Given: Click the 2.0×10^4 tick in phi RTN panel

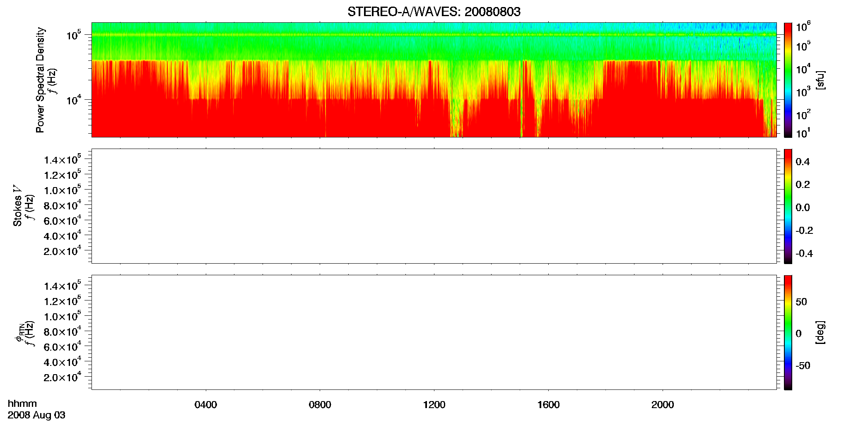Looking at the screenshot, I should (x=62, y=377).
